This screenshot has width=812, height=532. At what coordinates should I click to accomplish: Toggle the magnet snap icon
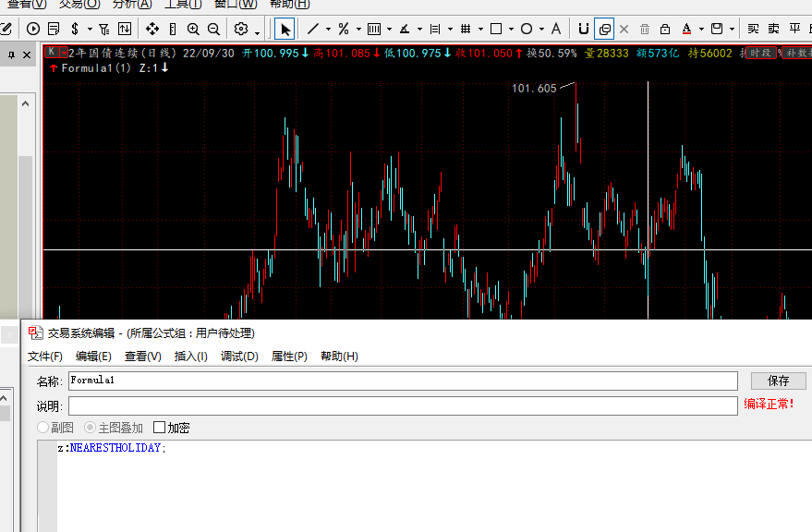tap(584, 29)
